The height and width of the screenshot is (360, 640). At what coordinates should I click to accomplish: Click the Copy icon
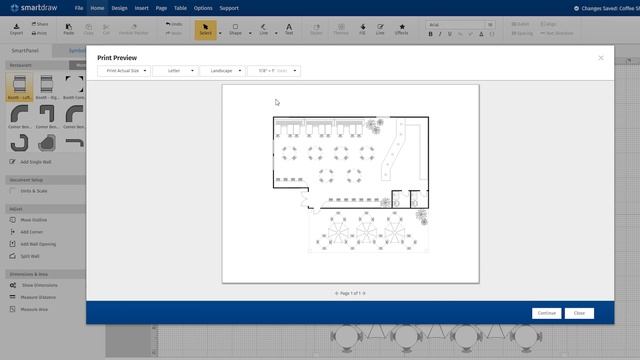click(89, 29)
